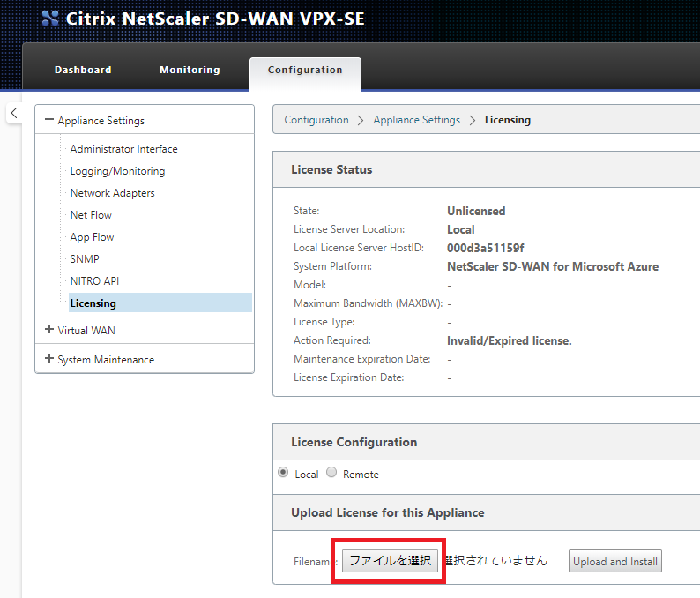The image size is (700, 598).
Task: Go to Network Adapters page
Action: 113,193
